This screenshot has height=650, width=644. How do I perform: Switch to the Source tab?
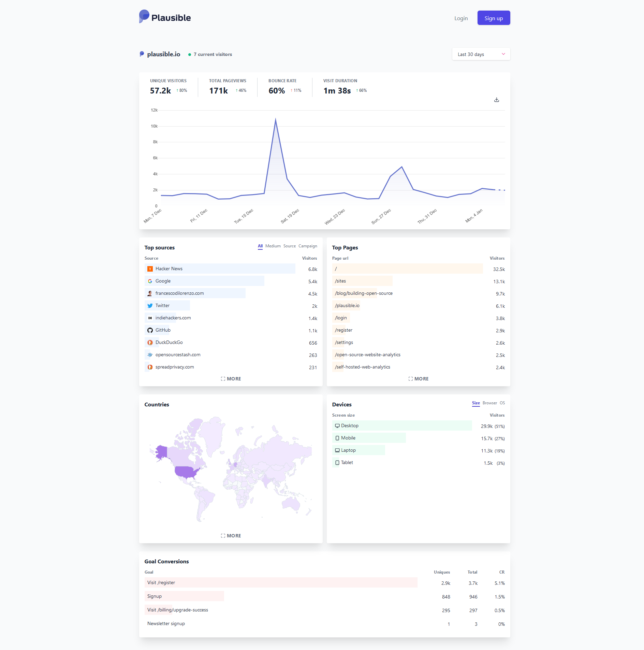tap(290, 246)
